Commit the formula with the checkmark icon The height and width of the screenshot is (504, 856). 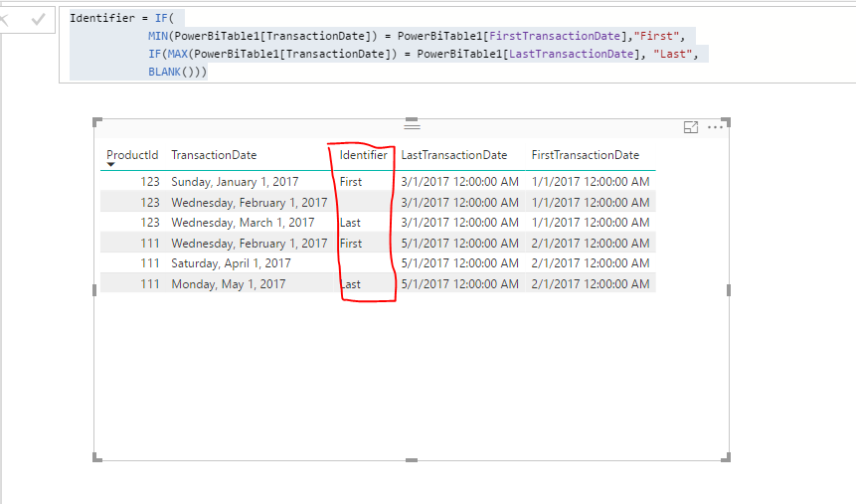[38, 20]
